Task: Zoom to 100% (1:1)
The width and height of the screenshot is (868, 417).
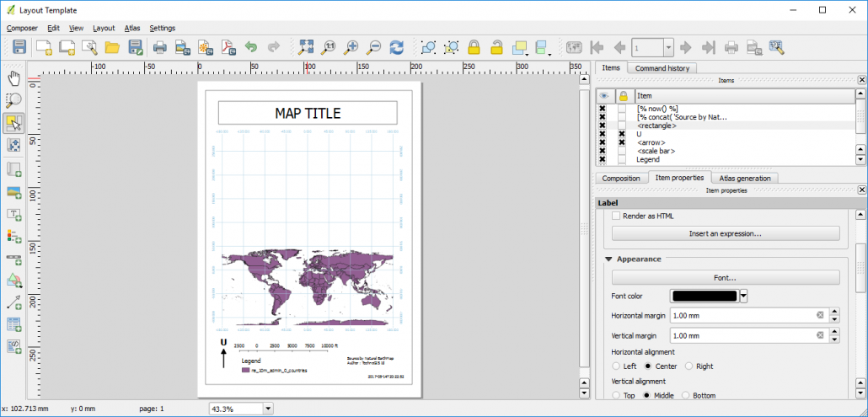Action: (x=329, y=47)
